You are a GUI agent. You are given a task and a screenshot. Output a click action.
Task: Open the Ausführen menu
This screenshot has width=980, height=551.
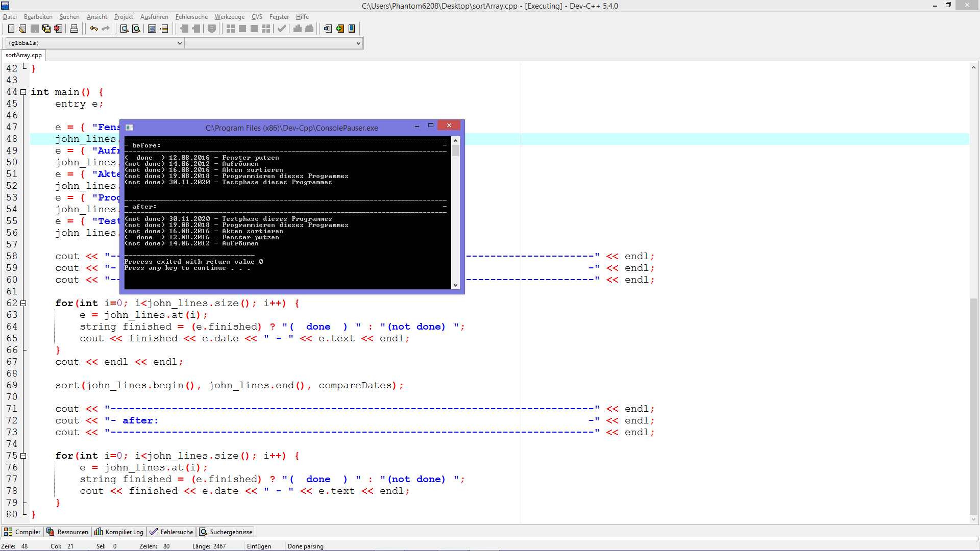click(154, 16)
